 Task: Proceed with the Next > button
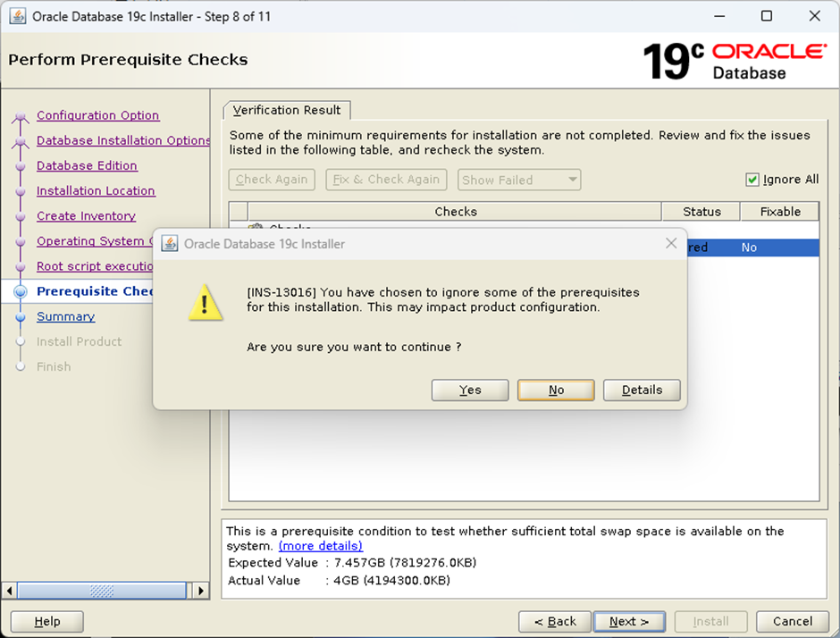pyautogui.click(x=629, y=621)
